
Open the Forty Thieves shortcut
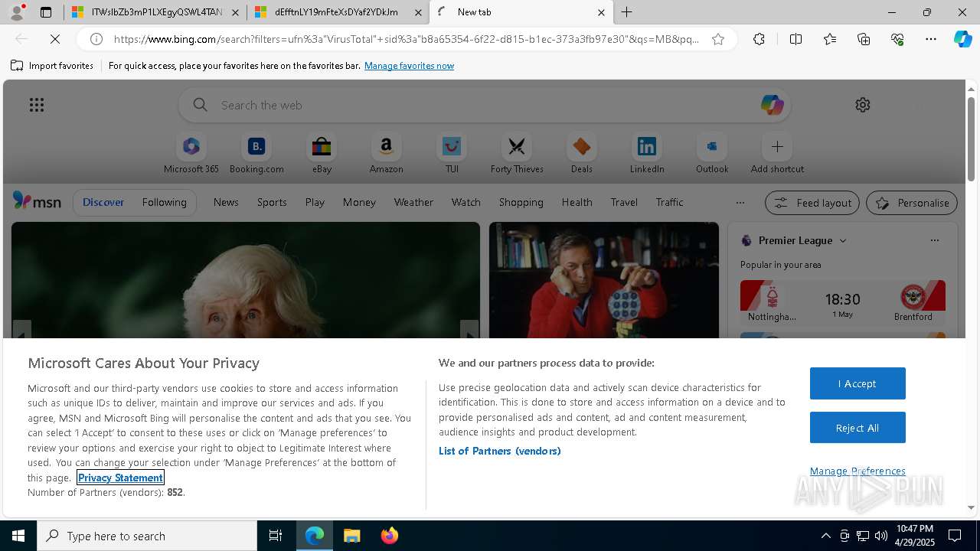coord(517,154)
